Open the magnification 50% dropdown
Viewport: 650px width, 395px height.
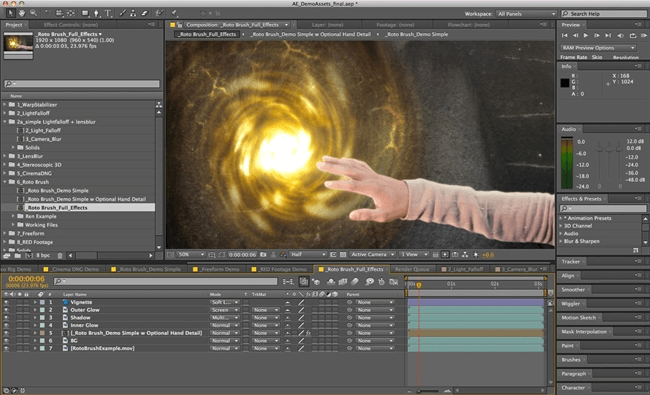click(191, 254)
